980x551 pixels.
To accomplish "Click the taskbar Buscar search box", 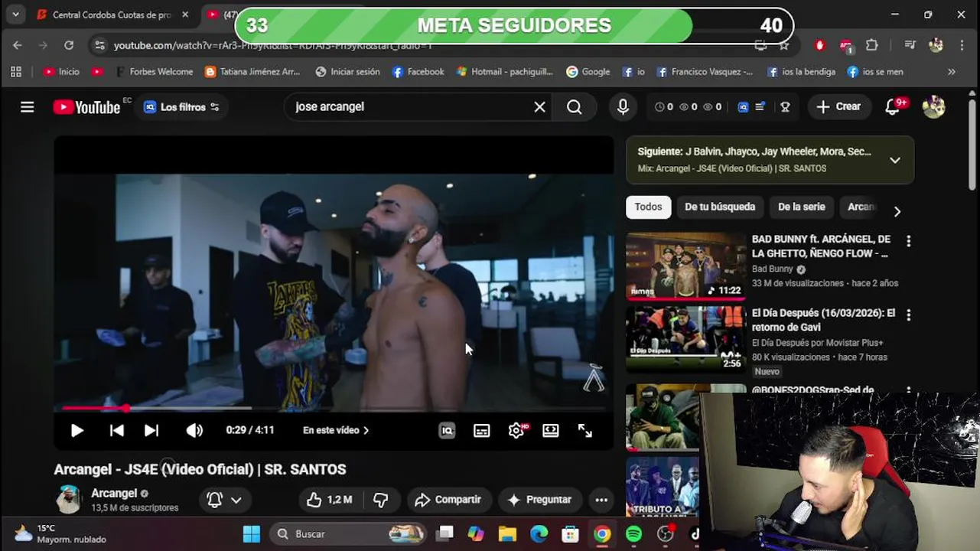I will (349, 534).
